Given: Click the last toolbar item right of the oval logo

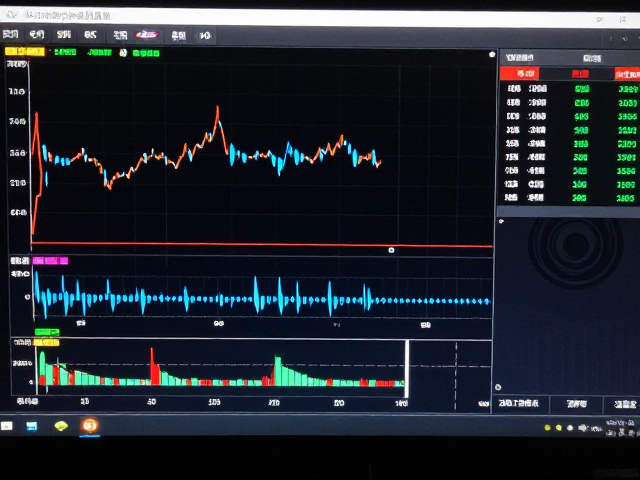Looking at the screenshot, I should click(x=205, y=36).
